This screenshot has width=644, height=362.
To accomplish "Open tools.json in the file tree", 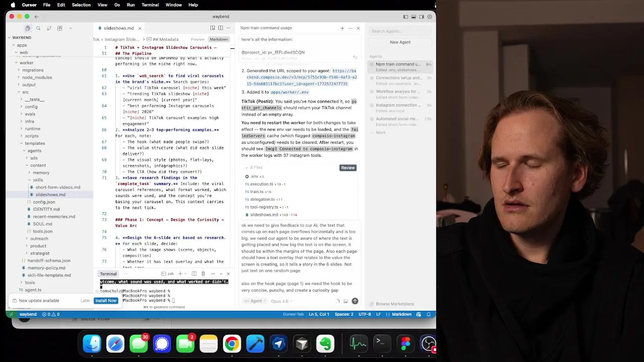I will 42,231.
